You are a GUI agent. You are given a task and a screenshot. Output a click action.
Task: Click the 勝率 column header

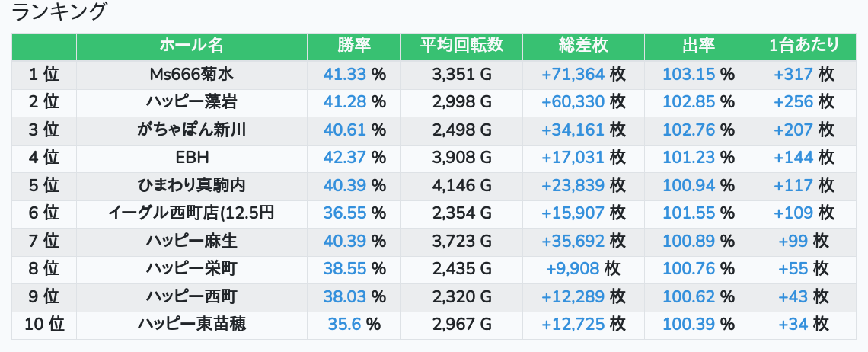click(354, 46)
